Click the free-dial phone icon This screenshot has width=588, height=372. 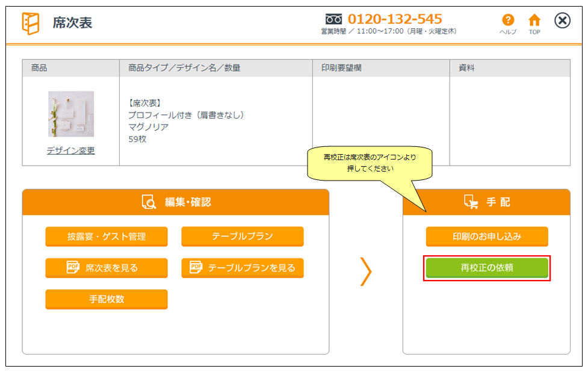[x=333, y=19]
